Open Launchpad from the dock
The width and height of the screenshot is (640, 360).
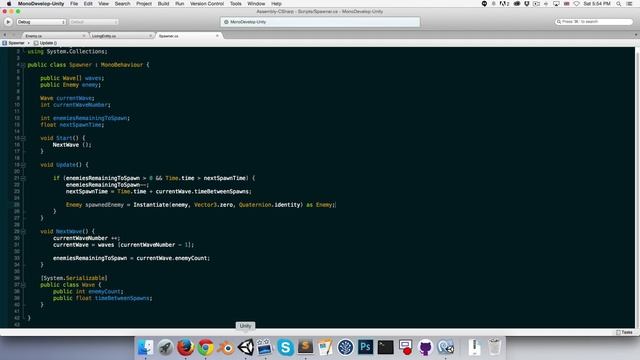point(165,347)
